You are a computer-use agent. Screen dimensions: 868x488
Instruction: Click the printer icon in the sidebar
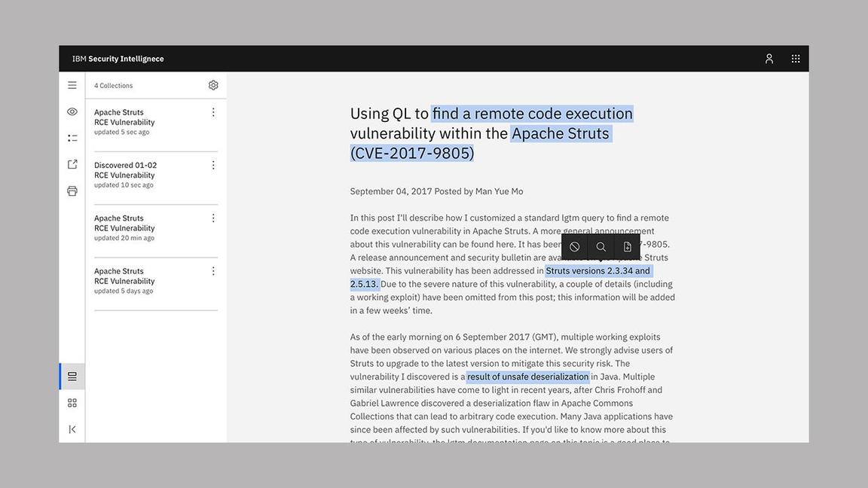click(x=72, y=191)
